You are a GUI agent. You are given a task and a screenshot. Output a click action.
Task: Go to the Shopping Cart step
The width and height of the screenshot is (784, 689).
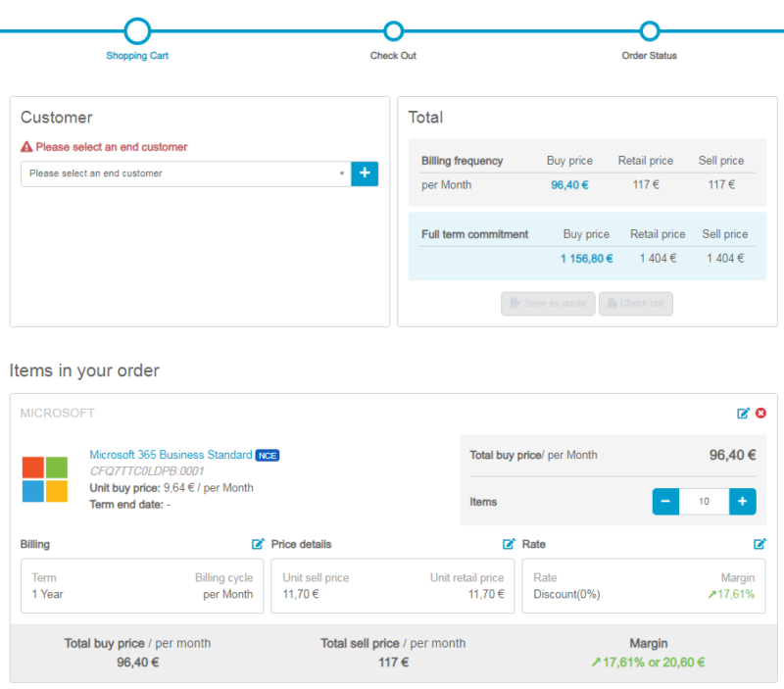tap(137, 56)
